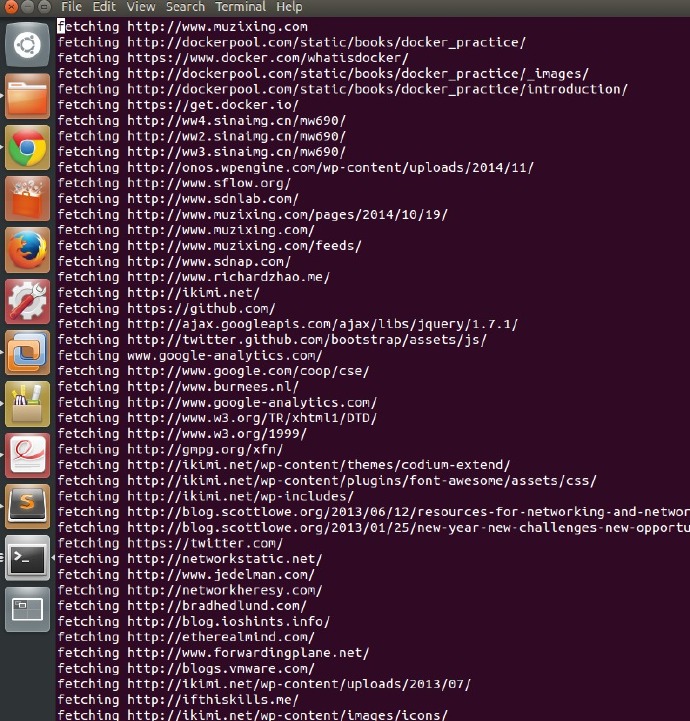This screenshot has height=721, width=690.
Task: Click the https://github.com/ URL in output
Action: [x=200, y=309]
